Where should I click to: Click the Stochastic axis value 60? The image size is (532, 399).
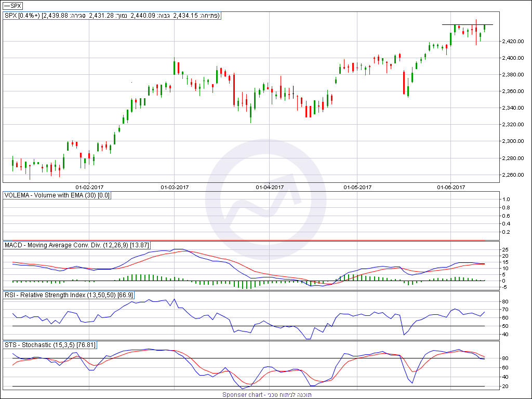coord(505,367)
